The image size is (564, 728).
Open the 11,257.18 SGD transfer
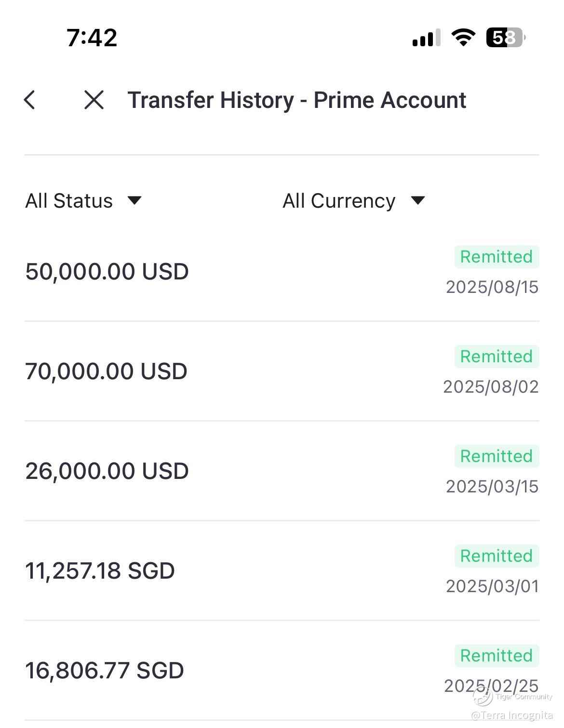pos(100,570)
